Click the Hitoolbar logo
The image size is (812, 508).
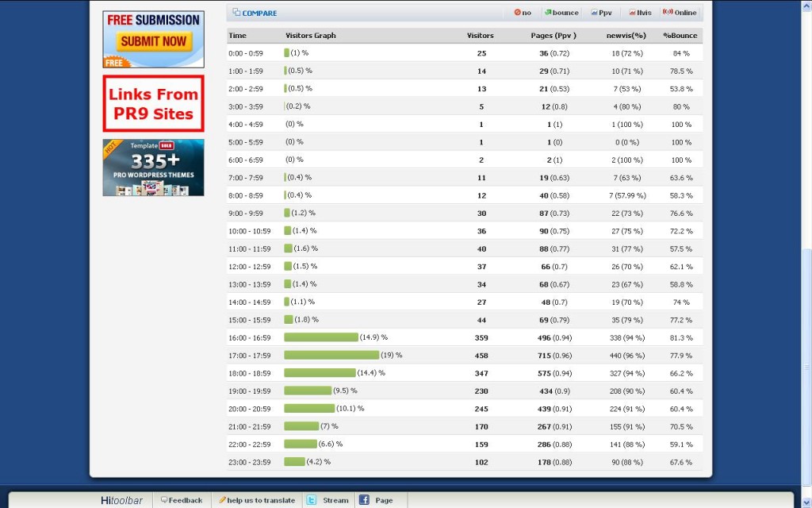[x=121, y=500]
